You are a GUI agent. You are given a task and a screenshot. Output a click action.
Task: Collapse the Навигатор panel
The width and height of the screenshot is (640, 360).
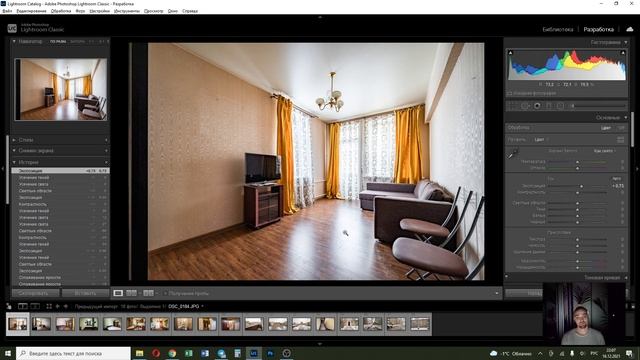coord(14,41)
